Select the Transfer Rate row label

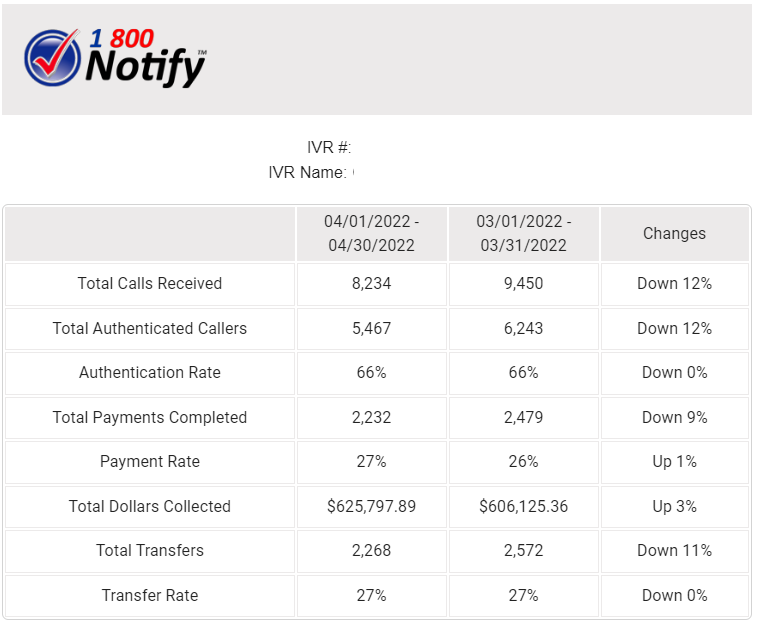(x=150, y=595)
